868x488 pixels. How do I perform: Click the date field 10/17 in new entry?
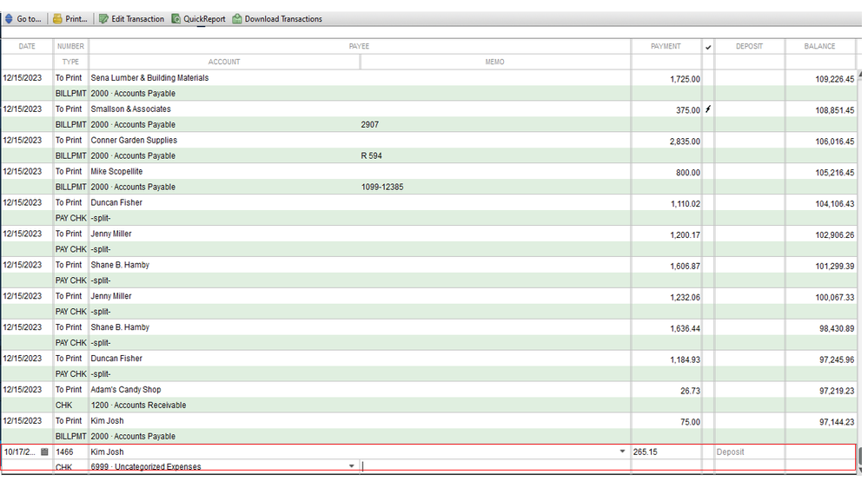pyautogui.click(x=21, y=452)
